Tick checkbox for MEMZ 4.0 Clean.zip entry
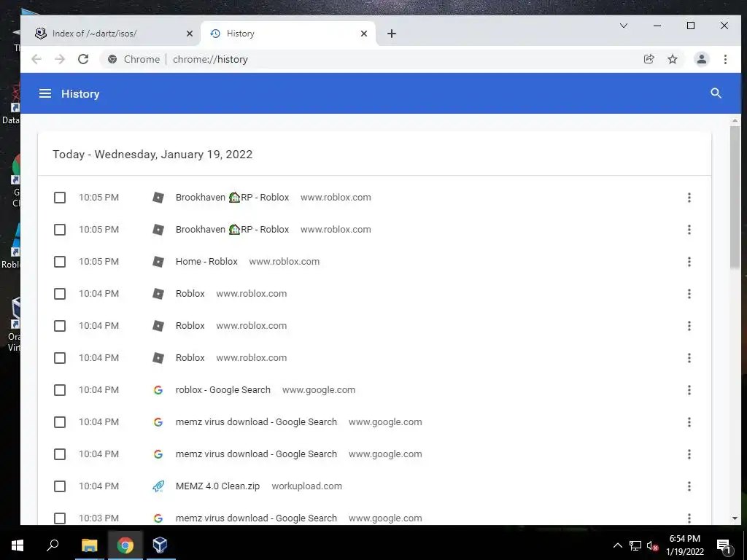 (x=60, y=486)
